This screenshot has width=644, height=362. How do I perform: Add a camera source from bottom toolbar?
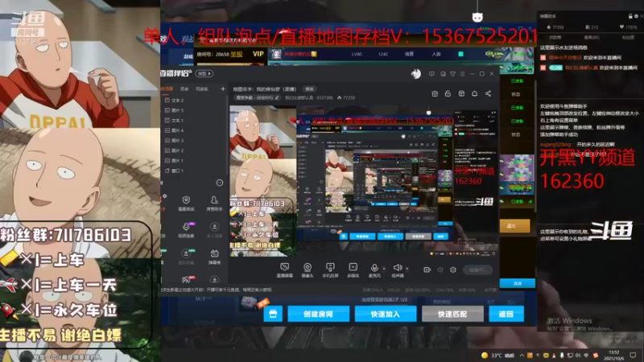click(x=308, y=270)
